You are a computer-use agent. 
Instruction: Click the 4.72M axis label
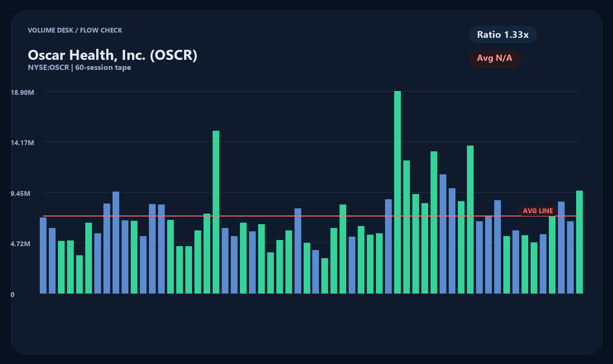(21, 244)
